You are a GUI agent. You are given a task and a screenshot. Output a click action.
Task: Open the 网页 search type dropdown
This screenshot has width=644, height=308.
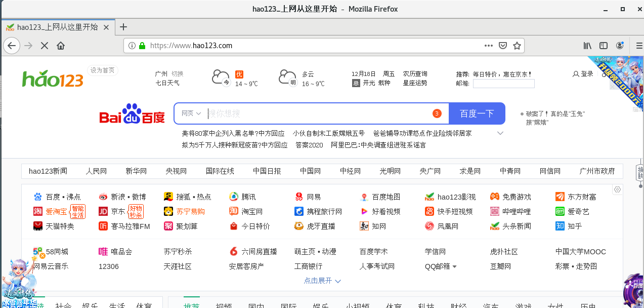tap(191, 113)
